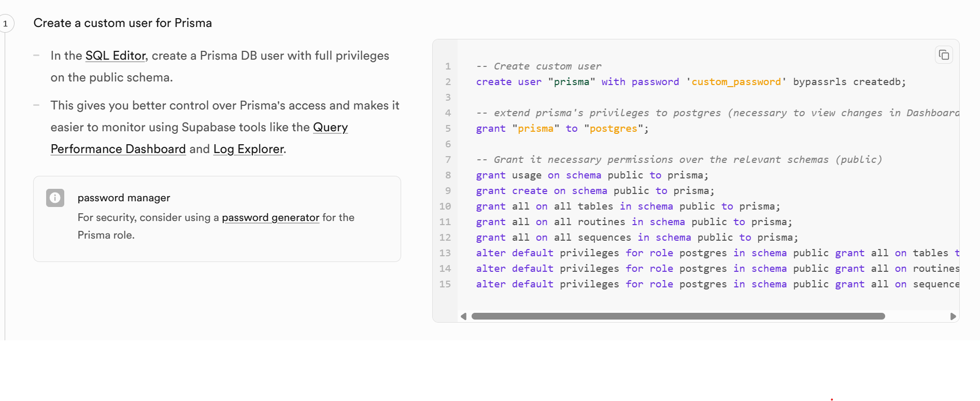Click the comment 'extend prisma's privileges to postgres'
Screen dimensions: 980x401
pyautogui.click(x=718, y=113)
